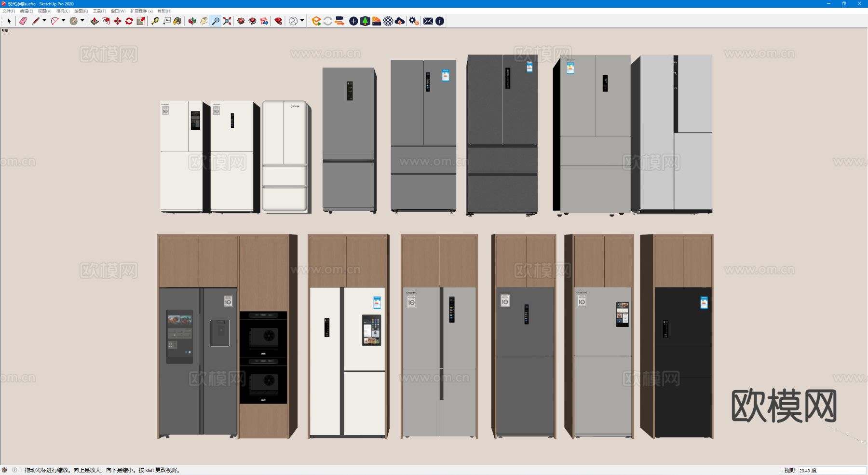Open the 帮助(H) menu
Viewport: 868px width, 475px height.
click(x=164, y=11)
